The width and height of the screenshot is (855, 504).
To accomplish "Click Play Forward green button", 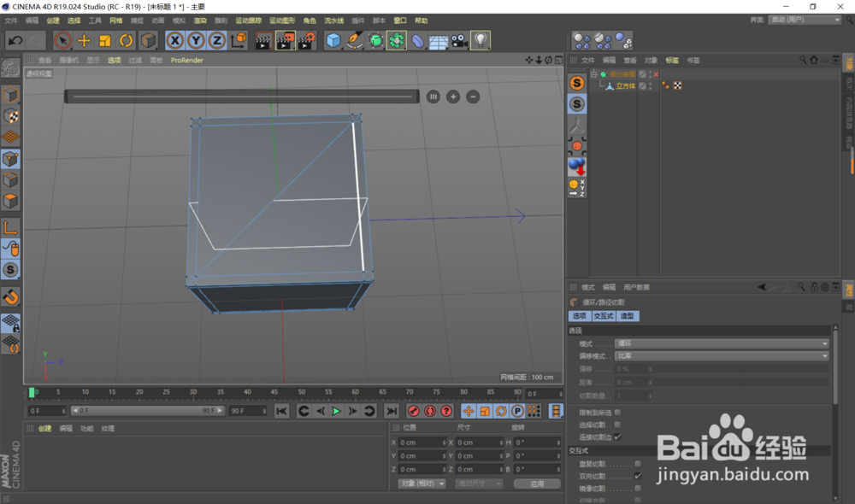I will 336,412.
